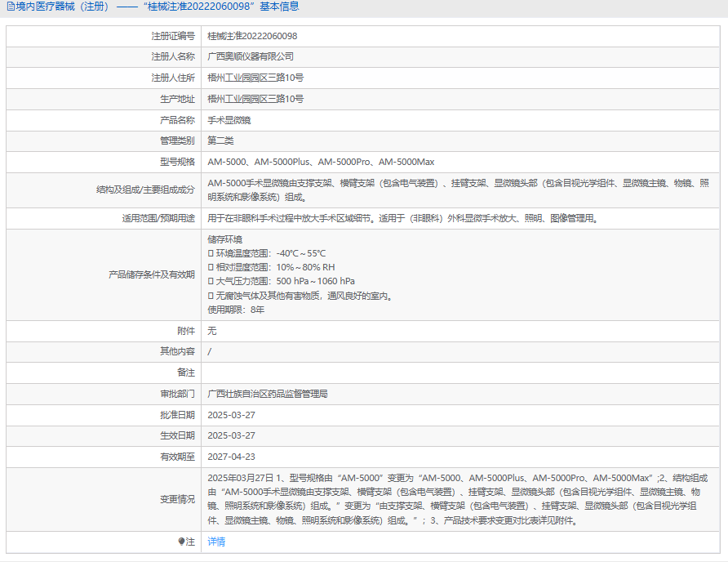
Task: Click registrant name 广西奥顺仪器有限公司
Action: coord(251,56)
